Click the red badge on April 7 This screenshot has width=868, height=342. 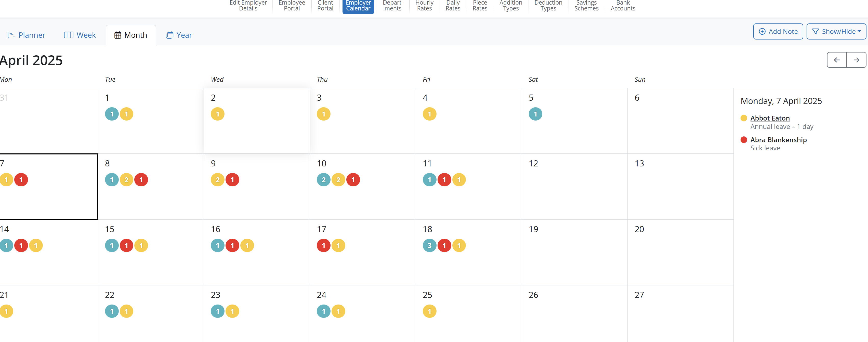21,180
